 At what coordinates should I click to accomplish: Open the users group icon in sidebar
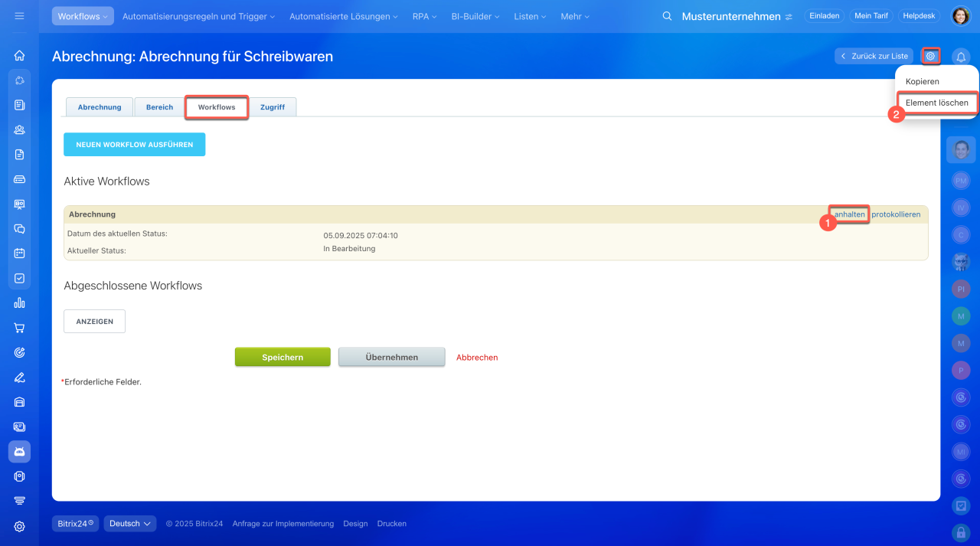(19, 129)
